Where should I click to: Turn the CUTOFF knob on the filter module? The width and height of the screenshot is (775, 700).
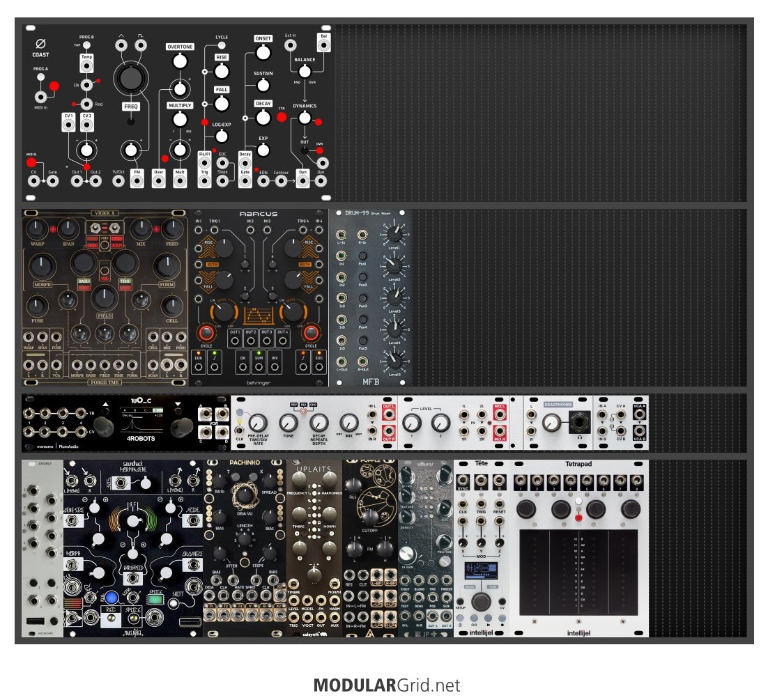click(x=369, y=517)
